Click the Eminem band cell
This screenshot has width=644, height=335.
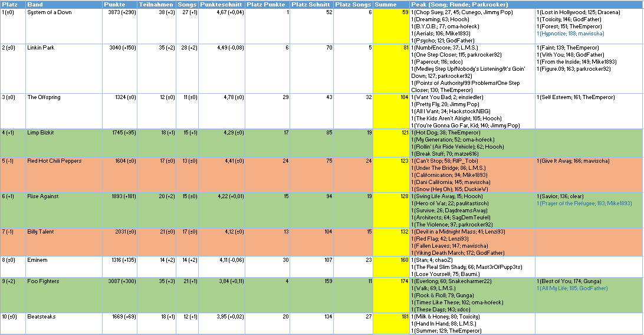click(64, 267)
